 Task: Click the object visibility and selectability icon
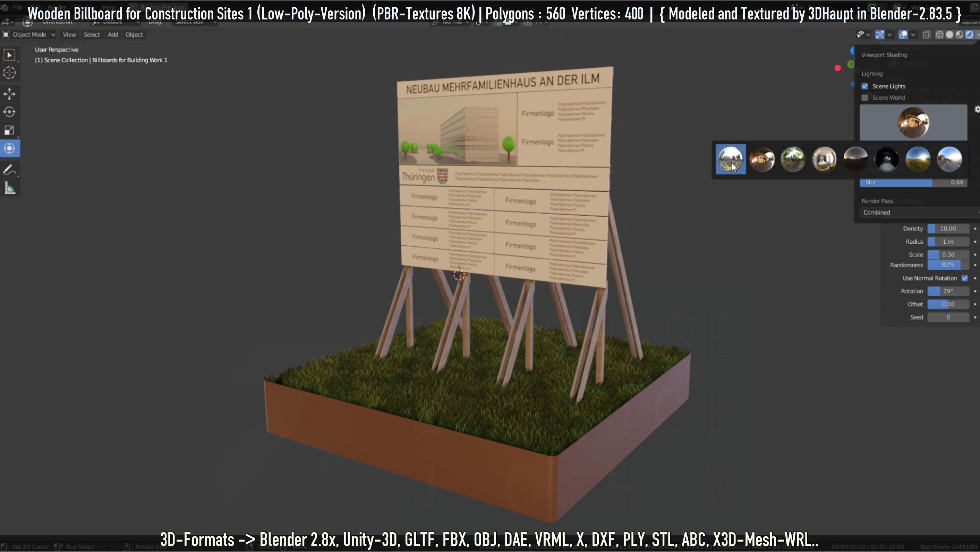(x=861, y=35)
